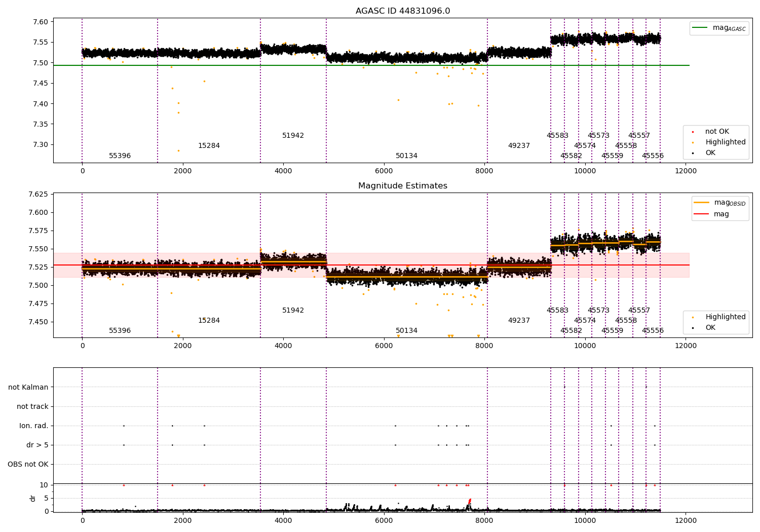This screenshot has height=532, width=760.
Task: Click 'Highlighted' in the AGASC plot legend
Action: 726,142
